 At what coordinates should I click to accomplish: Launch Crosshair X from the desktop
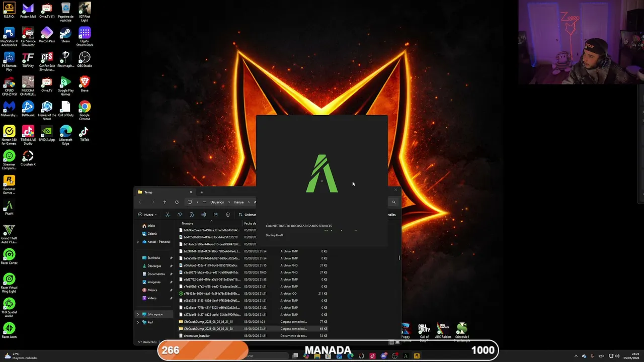[x=28, y=158]
